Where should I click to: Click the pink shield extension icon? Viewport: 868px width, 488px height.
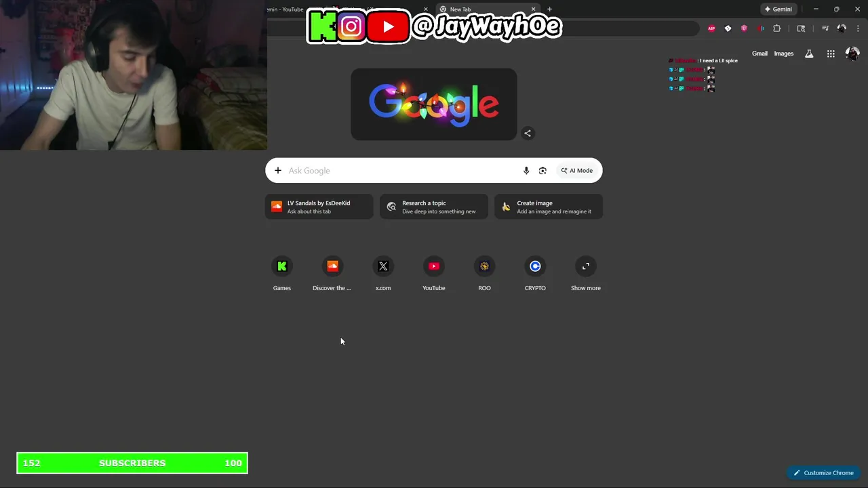point(744,28)
